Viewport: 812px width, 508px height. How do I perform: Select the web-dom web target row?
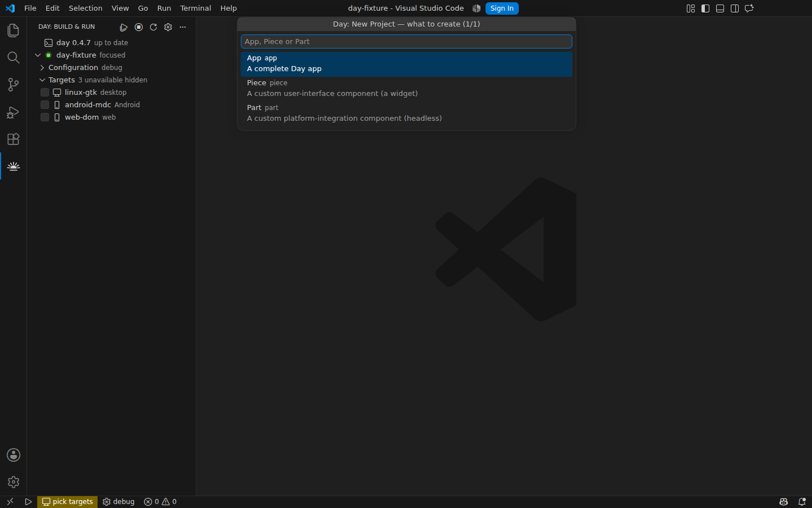click(112, 117)
